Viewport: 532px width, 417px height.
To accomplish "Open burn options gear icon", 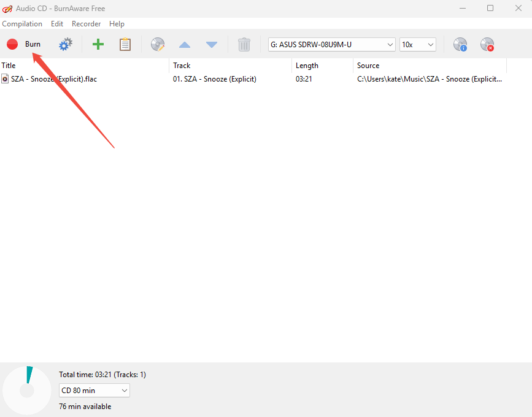I will pos(66,44).
